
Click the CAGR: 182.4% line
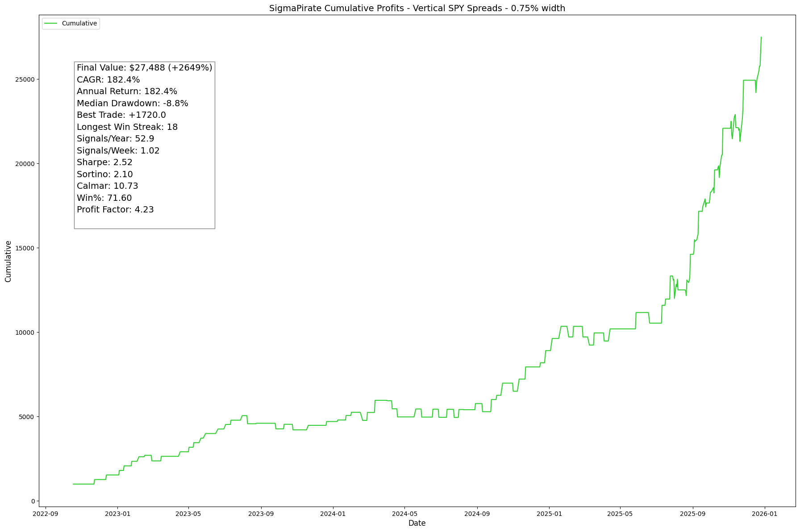point(108,80)
